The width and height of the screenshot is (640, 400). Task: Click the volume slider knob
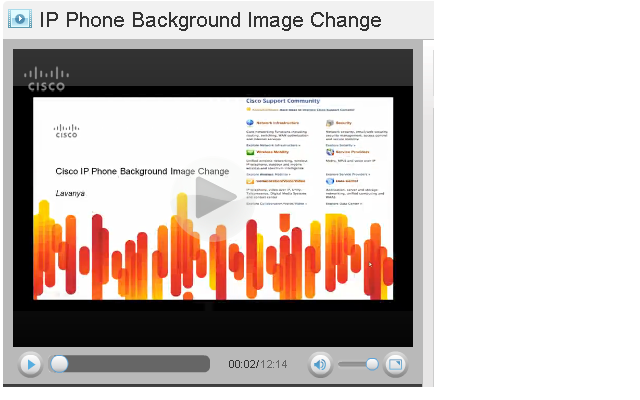[x=372, y=364]
